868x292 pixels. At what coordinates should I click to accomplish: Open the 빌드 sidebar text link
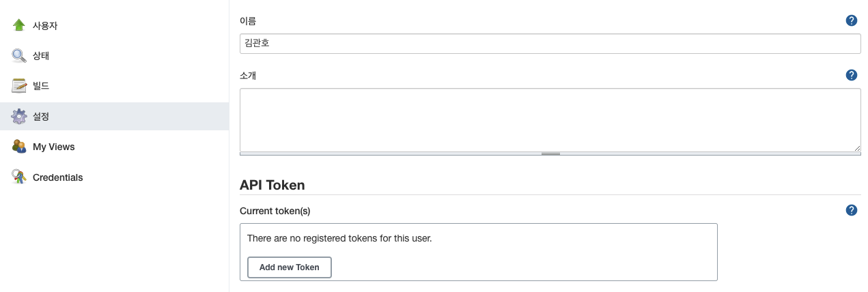tap(41, 86)
